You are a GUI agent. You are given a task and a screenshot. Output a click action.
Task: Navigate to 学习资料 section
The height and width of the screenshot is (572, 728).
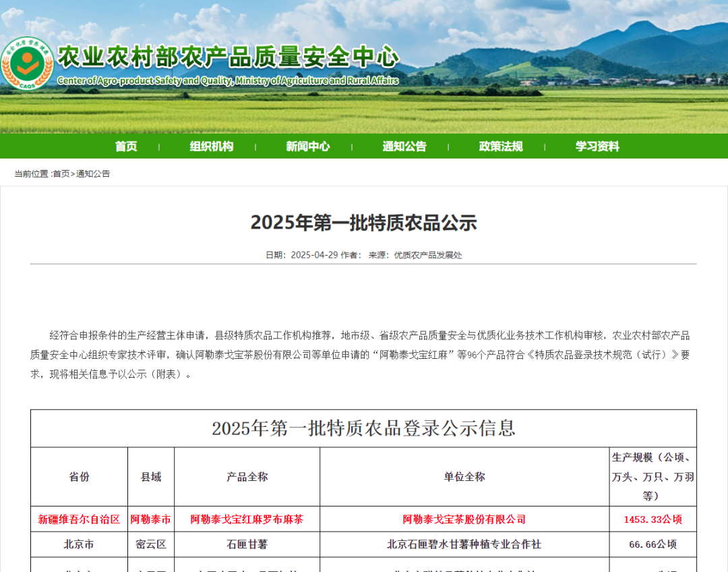click(x=597, y=146)
